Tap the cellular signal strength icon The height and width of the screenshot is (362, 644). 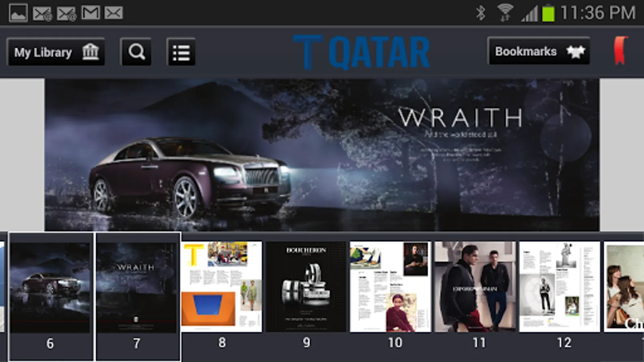[530, 14]
